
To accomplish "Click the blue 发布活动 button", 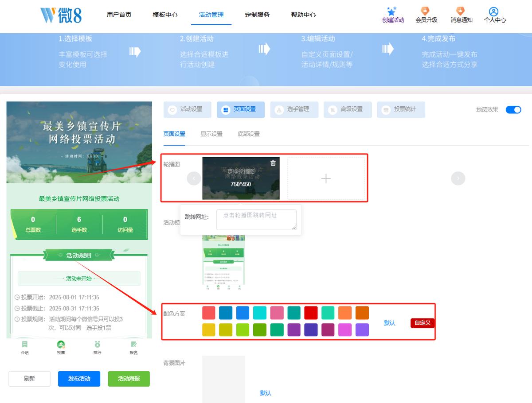I will (79, 379).
